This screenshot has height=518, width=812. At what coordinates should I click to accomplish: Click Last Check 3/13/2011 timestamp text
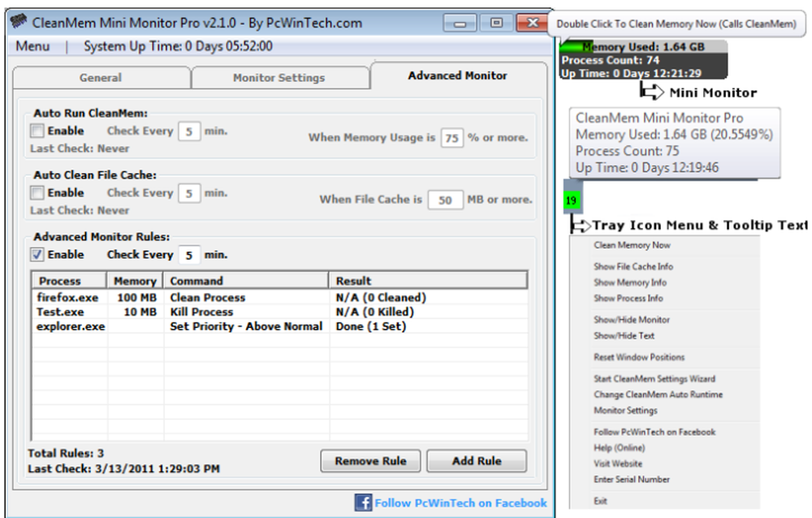pyautogui.click(x=123, y=468)
